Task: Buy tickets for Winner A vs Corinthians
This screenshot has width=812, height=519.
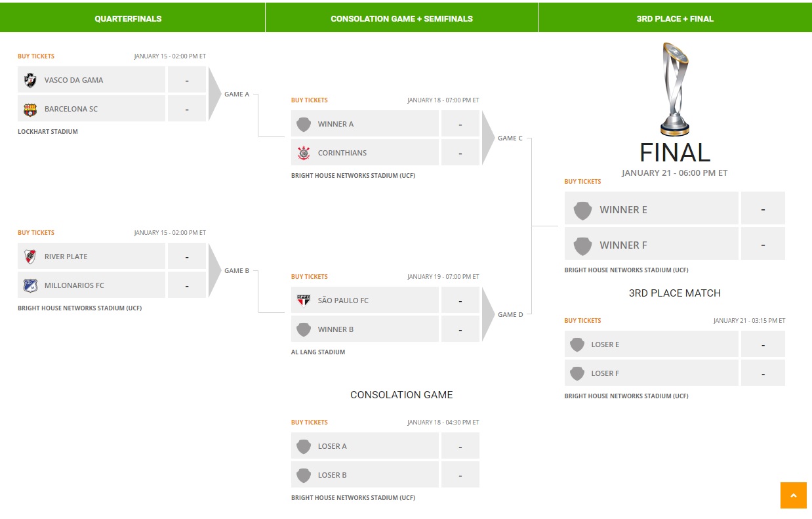Action: point(310,100)
